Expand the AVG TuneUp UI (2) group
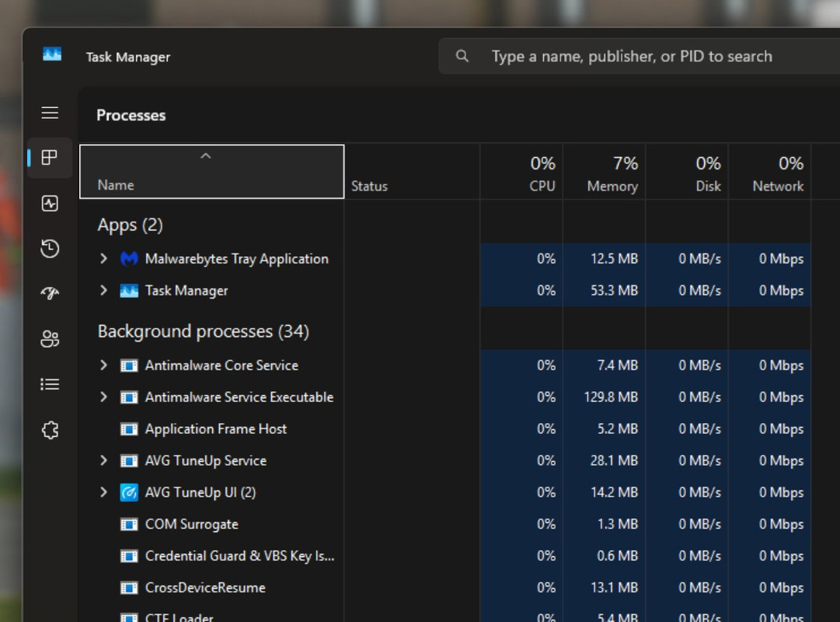 coord(103,491)
